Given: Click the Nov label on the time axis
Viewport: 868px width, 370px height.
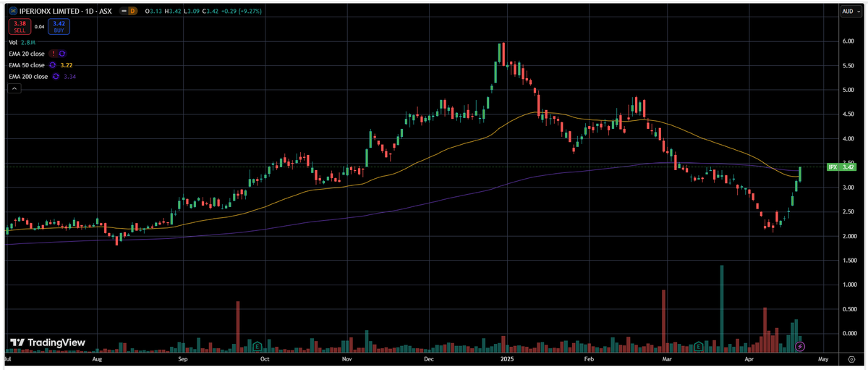Looking at the screenshot, I should (346, 359).
